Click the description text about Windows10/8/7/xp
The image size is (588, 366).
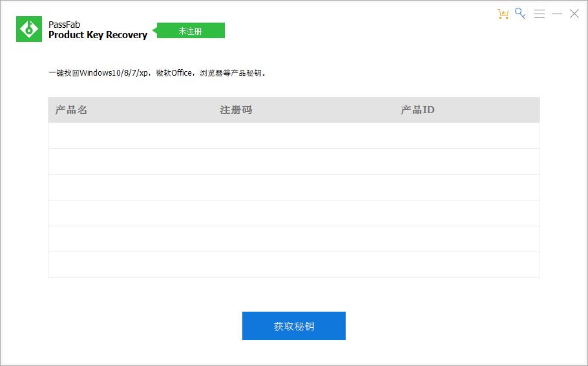pos(157,73)
